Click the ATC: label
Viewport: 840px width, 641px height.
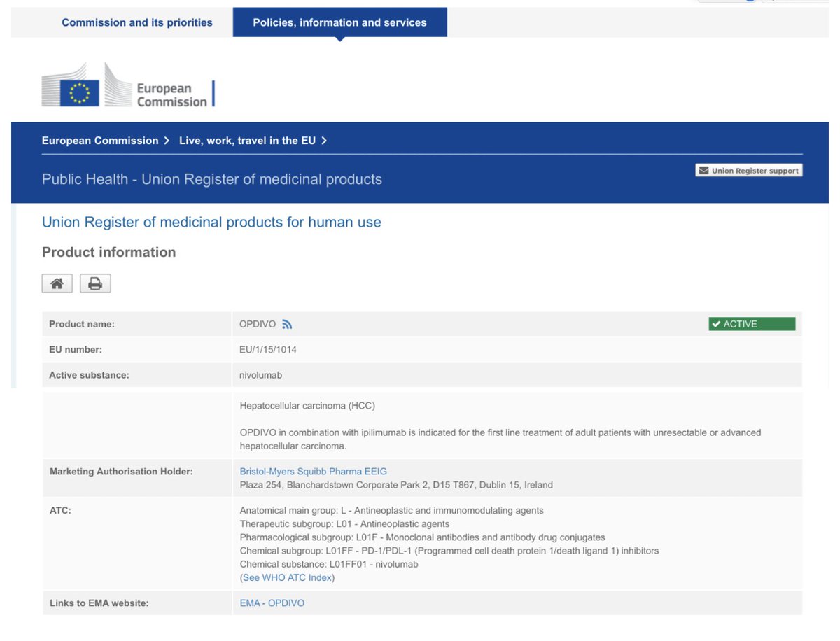(60, 510)
